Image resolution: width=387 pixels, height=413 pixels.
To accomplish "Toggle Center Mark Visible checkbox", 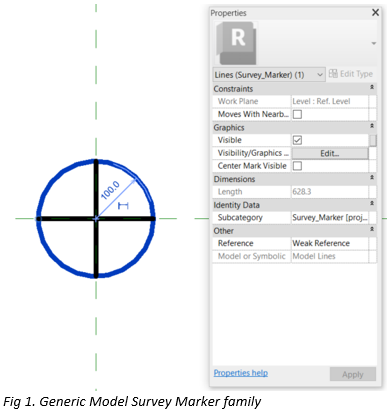I will pos(297,166).
